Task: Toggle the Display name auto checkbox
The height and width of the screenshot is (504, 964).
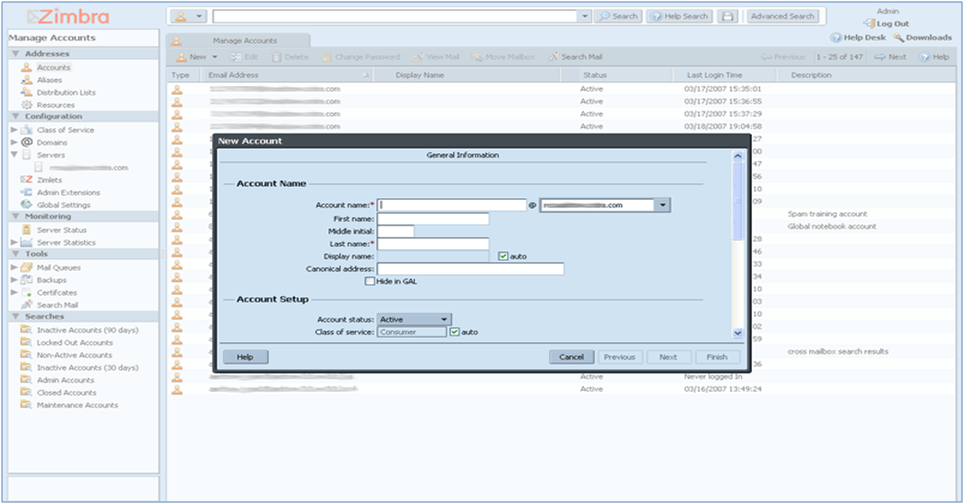Action: click(503, 256)
